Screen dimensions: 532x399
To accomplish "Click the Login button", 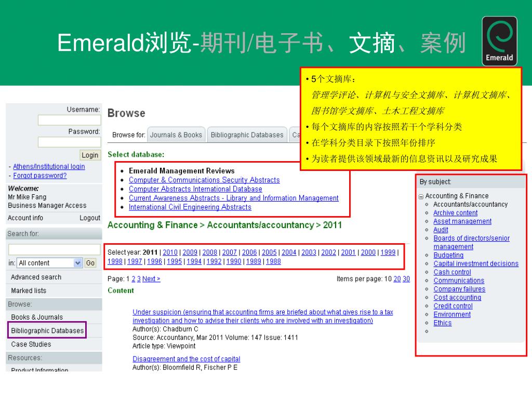I will coord(90,155).
